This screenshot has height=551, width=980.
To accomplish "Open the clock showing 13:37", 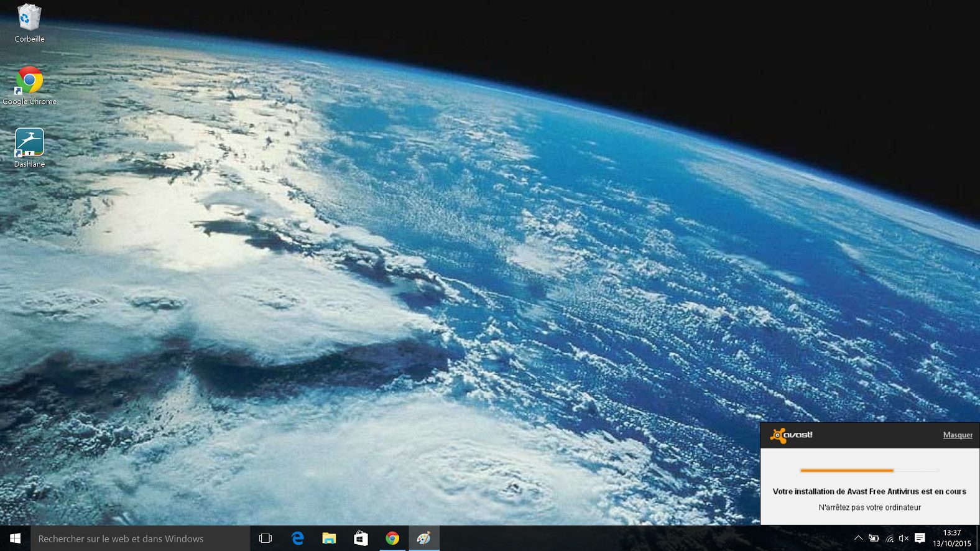I will [952, 538].
